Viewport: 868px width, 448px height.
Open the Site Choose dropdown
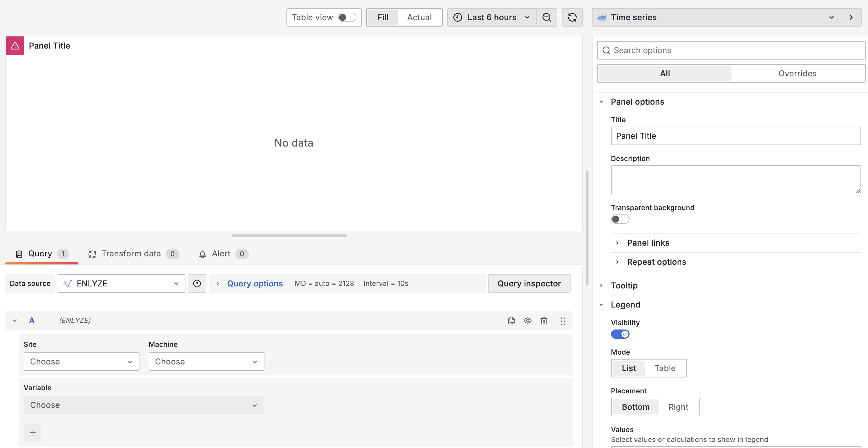pyautogui.click(x=81, y=362)
